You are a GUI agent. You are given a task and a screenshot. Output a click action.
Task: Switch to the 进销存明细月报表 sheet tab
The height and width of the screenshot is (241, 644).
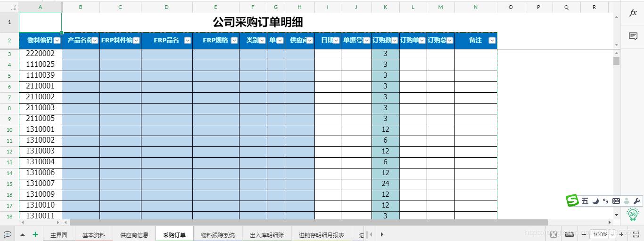click(322, 235)
